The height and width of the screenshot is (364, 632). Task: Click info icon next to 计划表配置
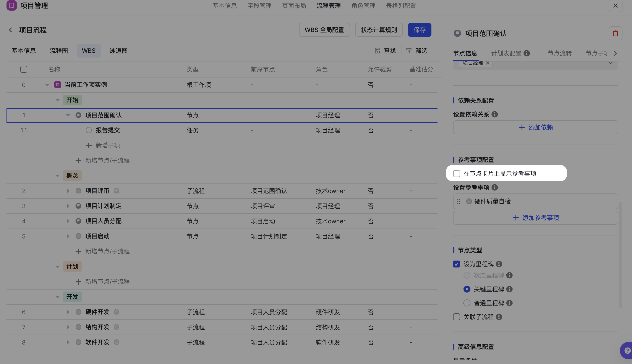[x=527, y=53]
